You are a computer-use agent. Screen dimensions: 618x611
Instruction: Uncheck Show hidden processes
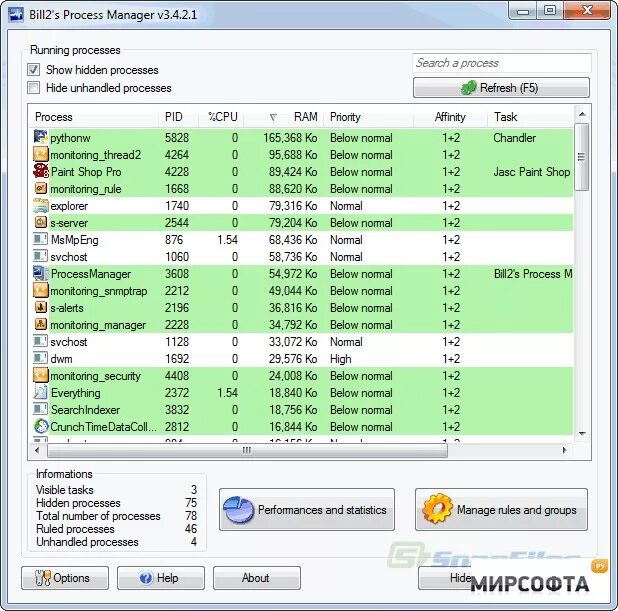tap(34, 70)
